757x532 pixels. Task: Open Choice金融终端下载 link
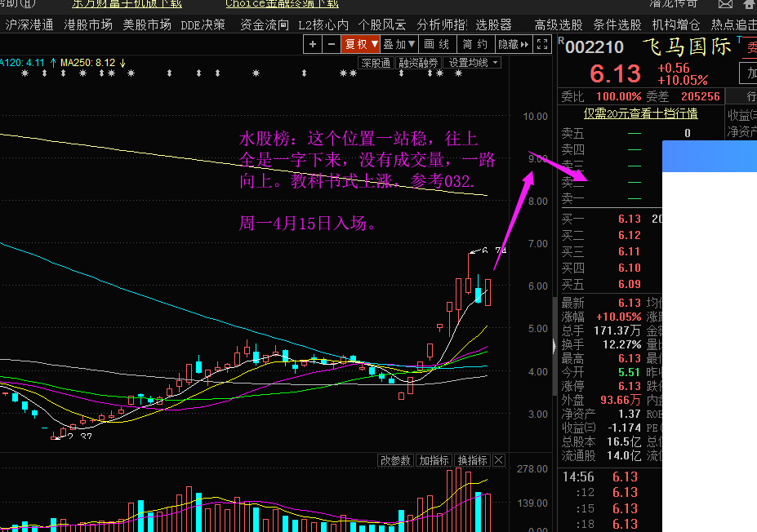tap(282, 4)
